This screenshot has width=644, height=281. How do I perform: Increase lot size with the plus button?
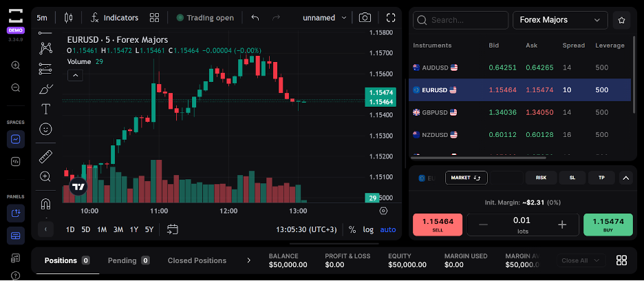[562, 225]
